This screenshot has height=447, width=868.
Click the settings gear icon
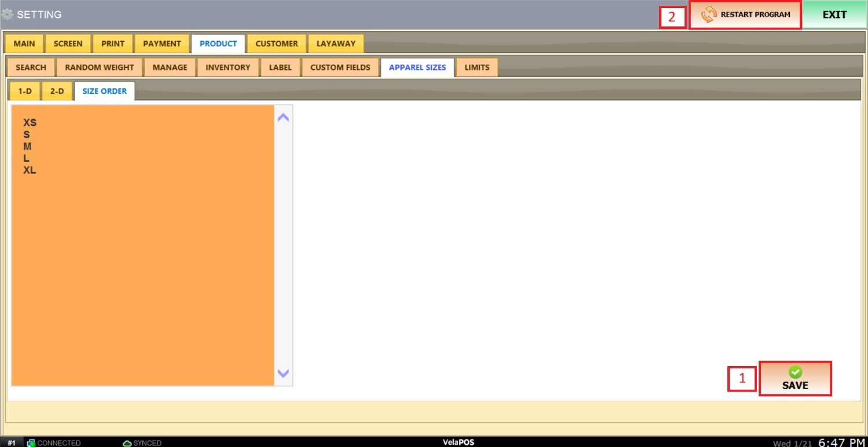click(8, 14)
